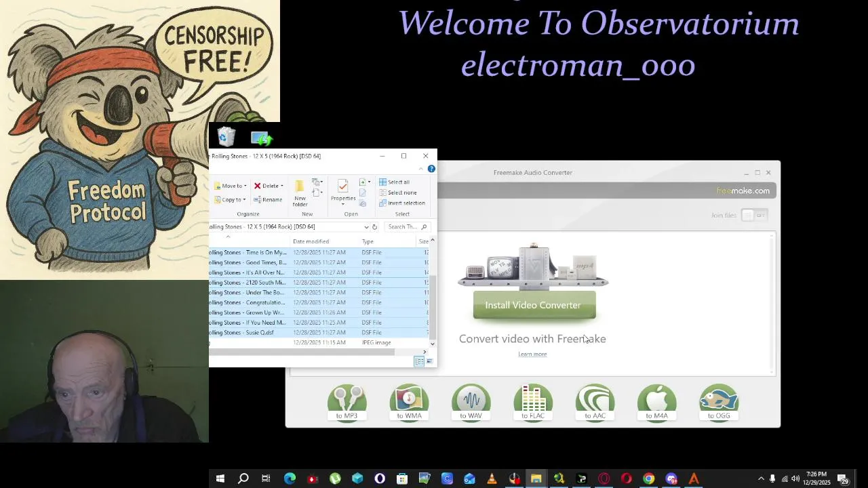Open Windows taskbar search

(x=243, y=479)
